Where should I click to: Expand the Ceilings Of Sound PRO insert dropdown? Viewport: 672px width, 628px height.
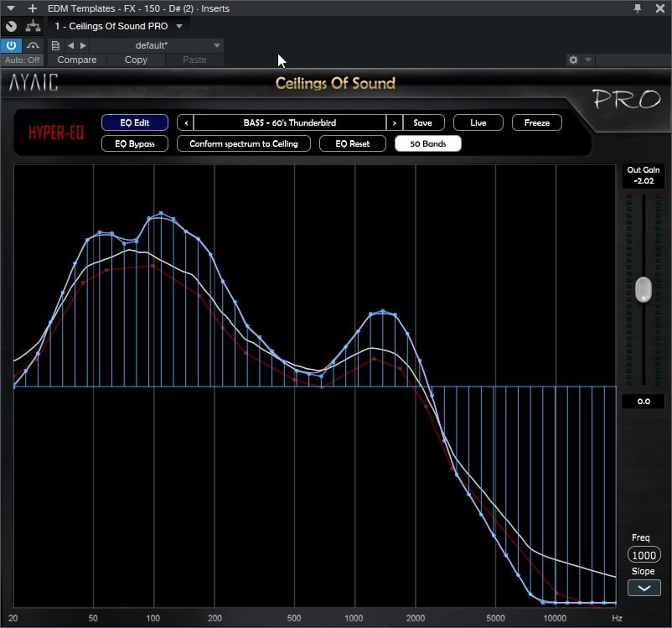click(x=179, y=26)
